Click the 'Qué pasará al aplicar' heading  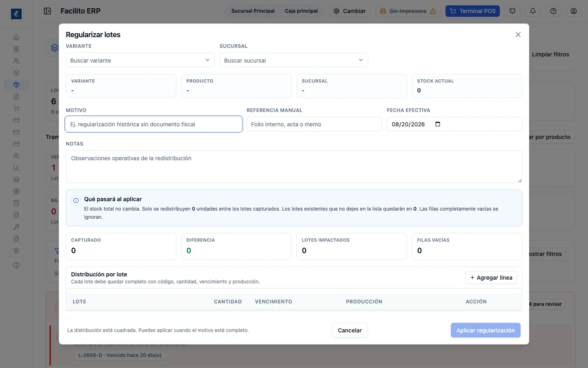tap(113, 199)
